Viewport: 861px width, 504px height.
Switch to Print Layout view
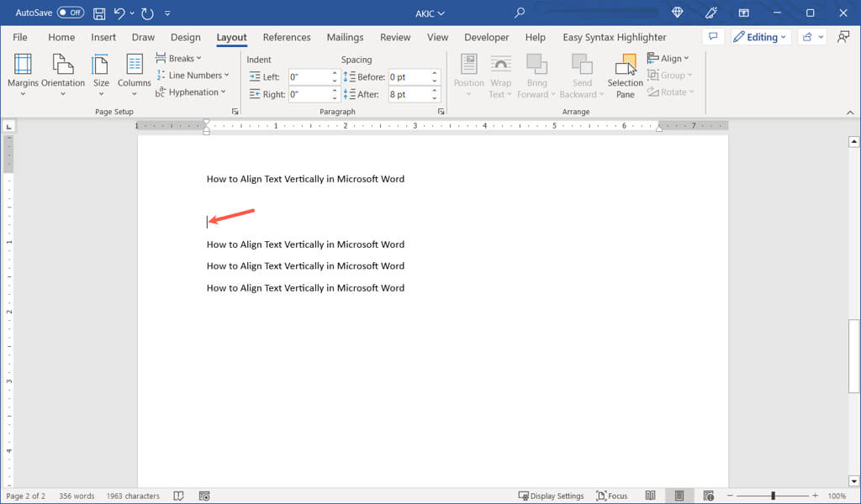[679, 496]
